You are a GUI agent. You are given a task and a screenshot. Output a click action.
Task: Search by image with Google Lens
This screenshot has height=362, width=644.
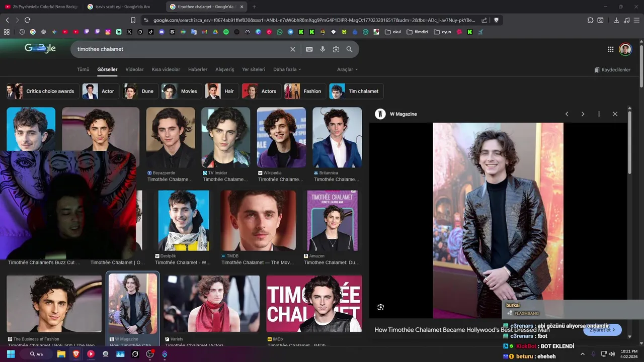coord(336,49)
